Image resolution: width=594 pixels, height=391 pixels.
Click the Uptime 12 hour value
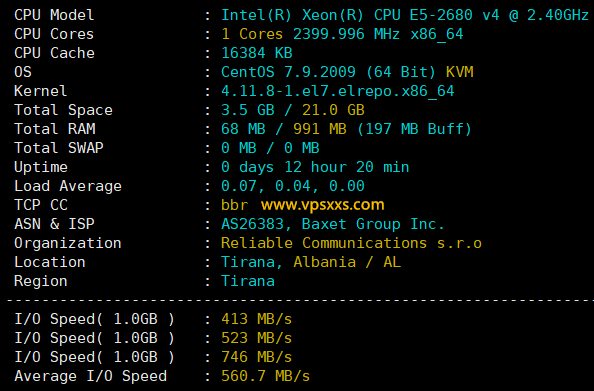[x=315, y=167]
